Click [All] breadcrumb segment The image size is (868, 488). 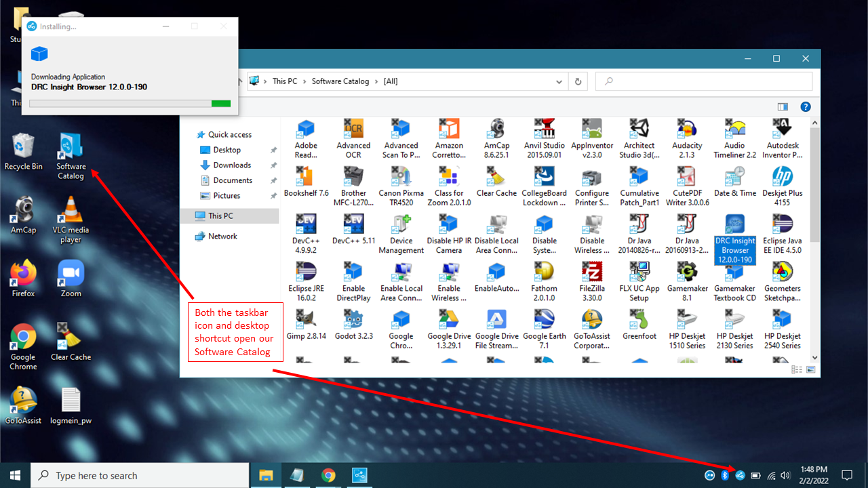click(x=391, y=81)
